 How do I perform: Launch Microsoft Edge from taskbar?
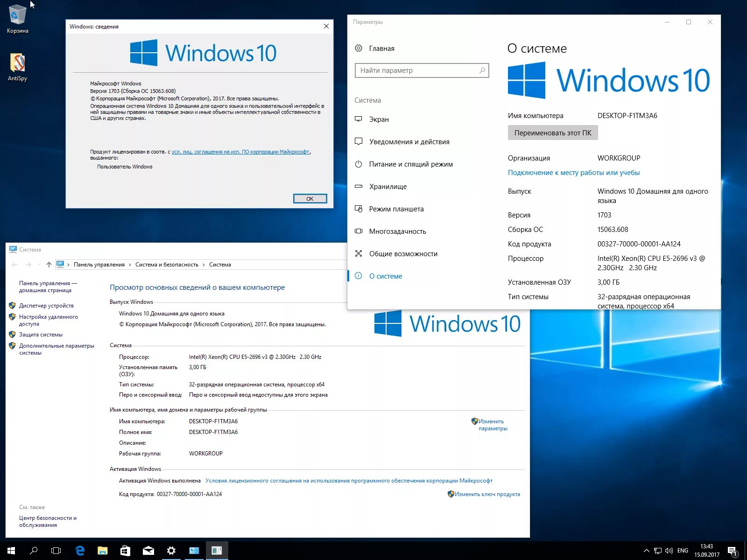80,551
